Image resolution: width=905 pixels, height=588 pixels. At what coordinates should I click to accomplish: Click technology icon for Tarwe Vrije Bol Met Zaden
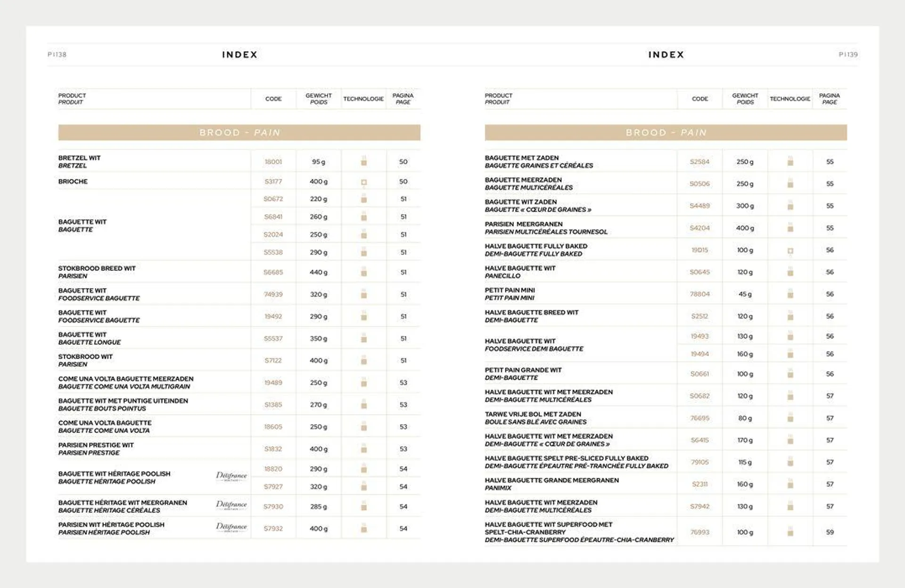pos(790,417)
